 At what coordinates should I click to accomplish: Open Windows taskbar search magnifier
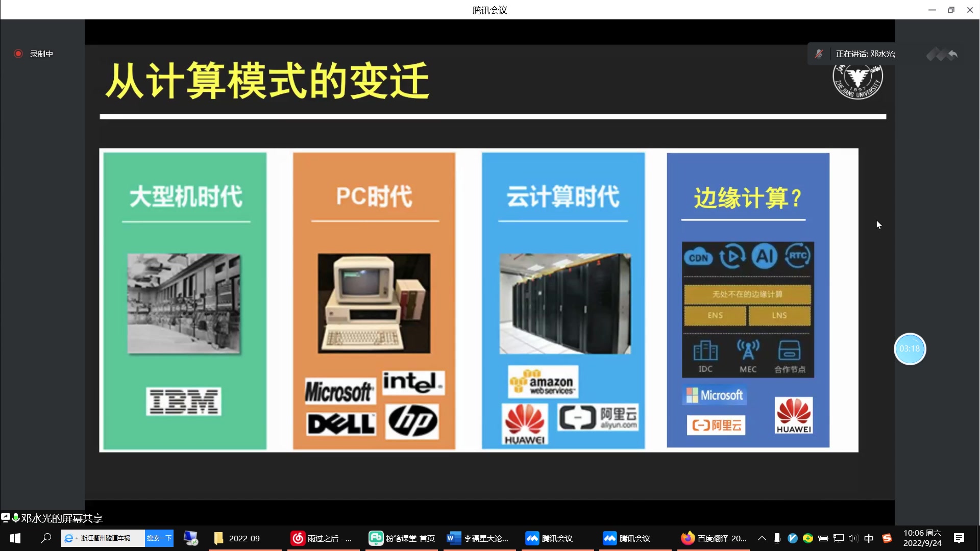point(46,538)
